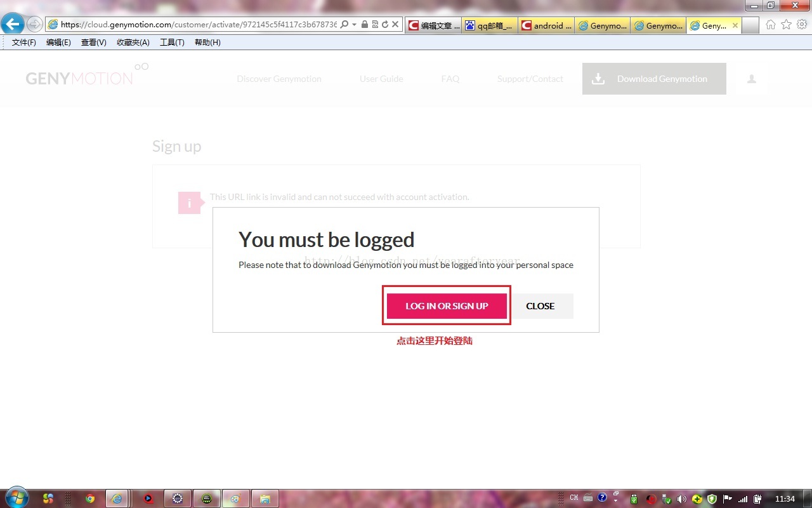The width and height of the screenshot is (812, 508).
Task: Click the user account profile icon
Action: [x=752, y=79]
